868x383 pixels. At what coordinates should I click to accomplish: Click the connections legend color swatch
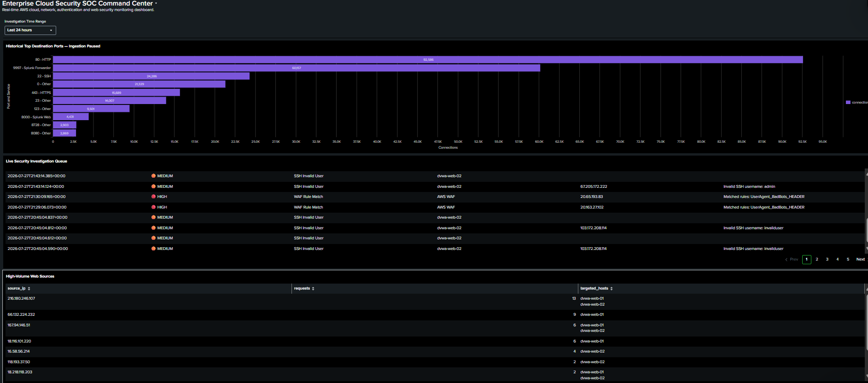click(848, 103)
